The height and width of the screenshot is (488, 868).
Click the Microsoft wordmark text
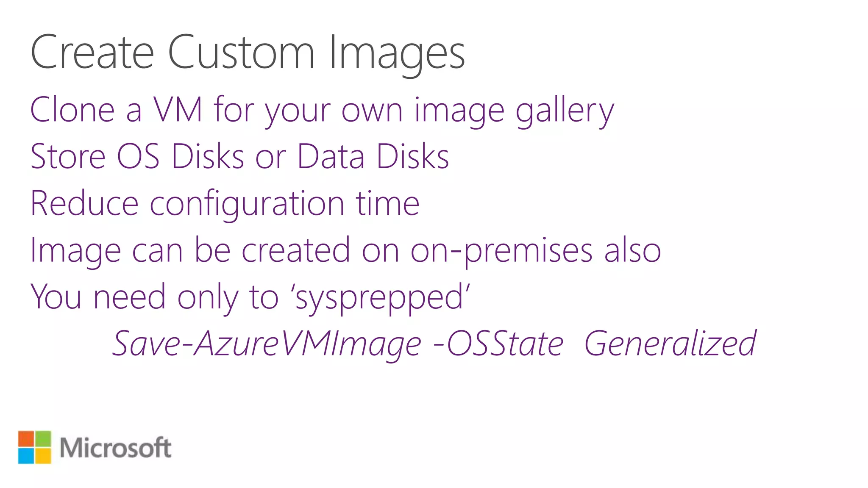pyautogui.click(x=115, y=448)
